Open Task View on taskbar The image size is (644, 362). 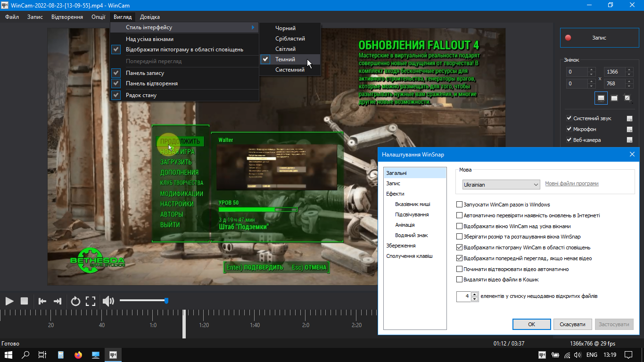tap(42, 355)
